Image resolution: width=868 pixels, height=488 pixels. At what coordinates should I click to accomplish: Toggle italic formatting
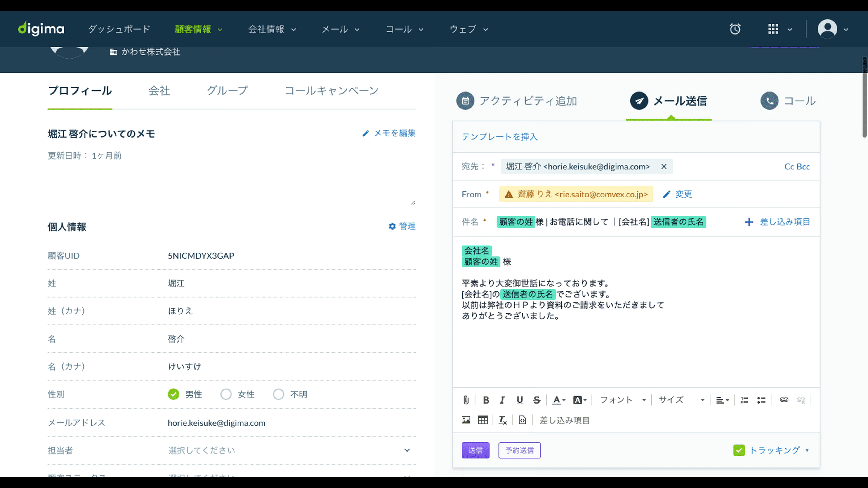[502, 400]
